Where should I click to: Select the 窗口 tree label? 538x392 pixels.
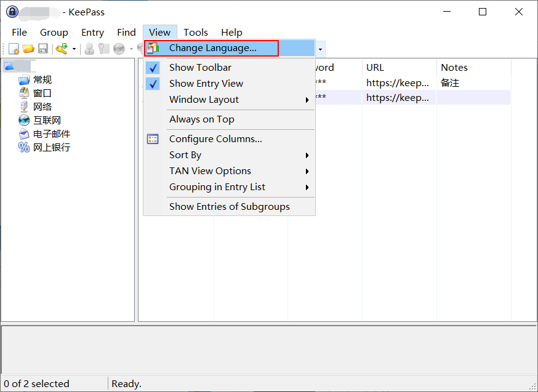pos(42,93)
